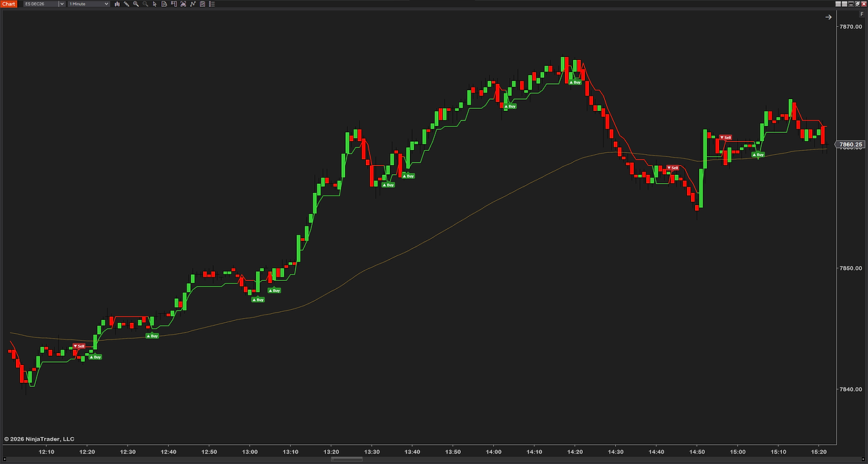Click the first gray link button at top right

(x=838, y=4)
